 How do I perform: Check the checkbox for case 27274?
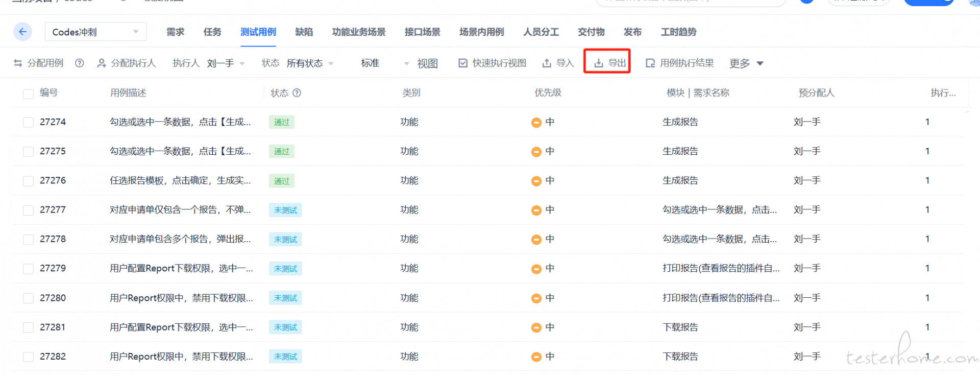click(29, 123)
